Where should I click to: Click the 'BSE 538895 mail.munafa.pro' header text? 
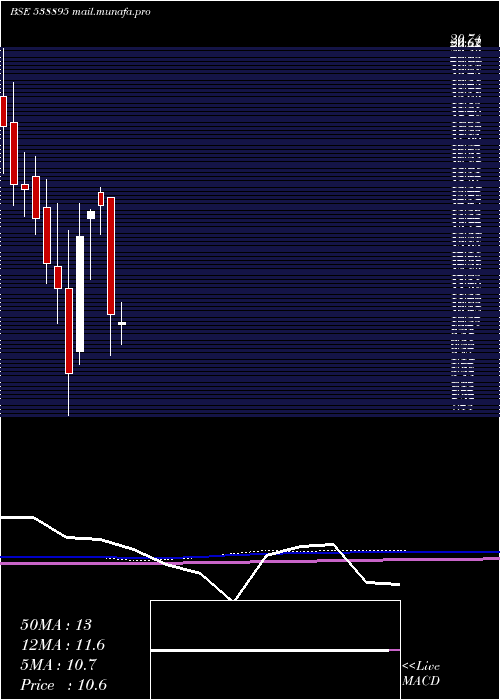80,12
